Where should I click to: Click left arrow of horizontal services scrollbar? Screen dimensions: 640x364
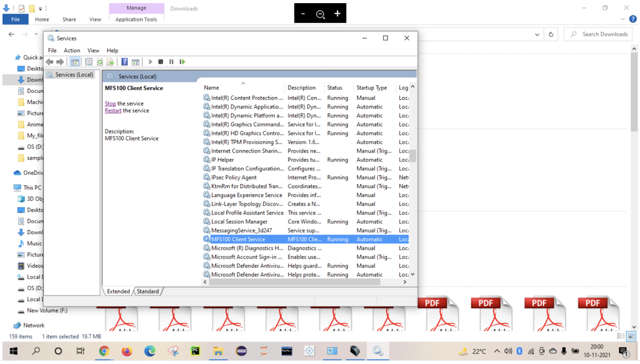(x=205, y=282)
